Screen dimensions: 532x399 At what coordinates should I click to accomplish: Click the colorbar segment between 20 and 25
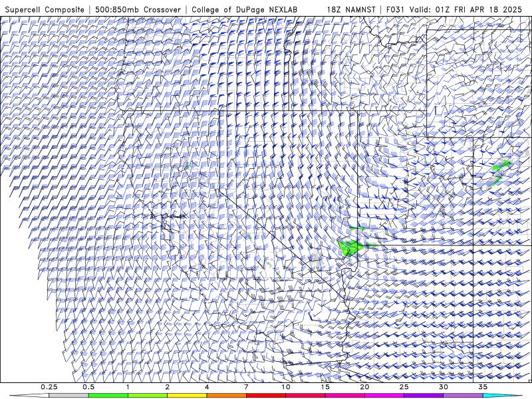tap(384, 396)
